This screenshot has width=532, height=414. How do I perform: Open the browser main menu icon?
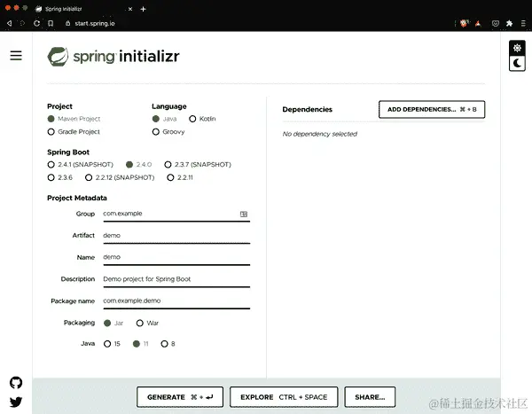(x=523, y=23)
